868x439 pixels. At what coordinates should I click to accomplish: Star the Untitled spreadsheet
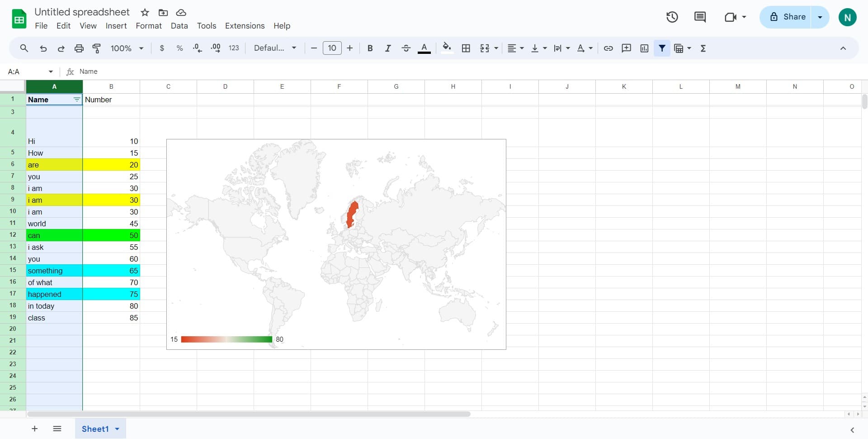(x=144, y=12)
